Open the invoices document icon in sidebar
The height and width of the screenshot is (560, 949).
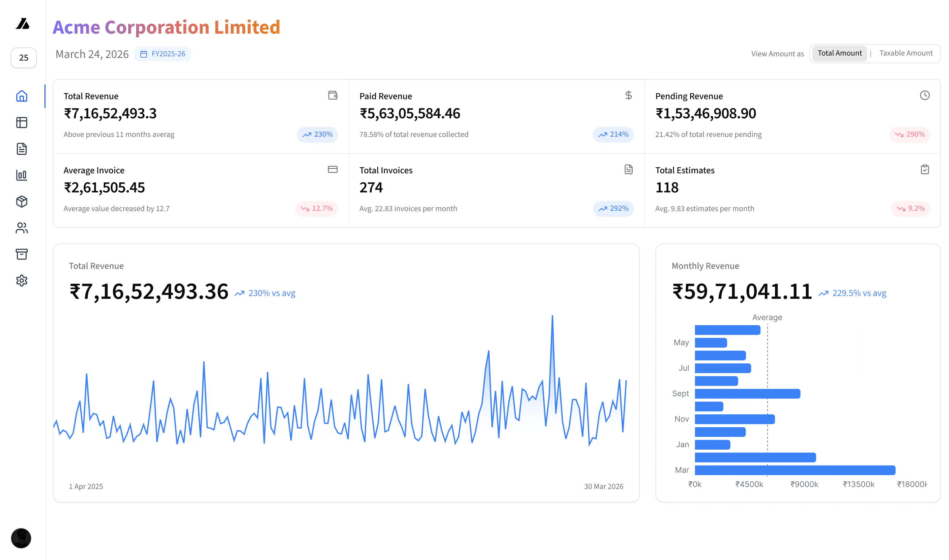pyautogui.click(x=22, y=149)
